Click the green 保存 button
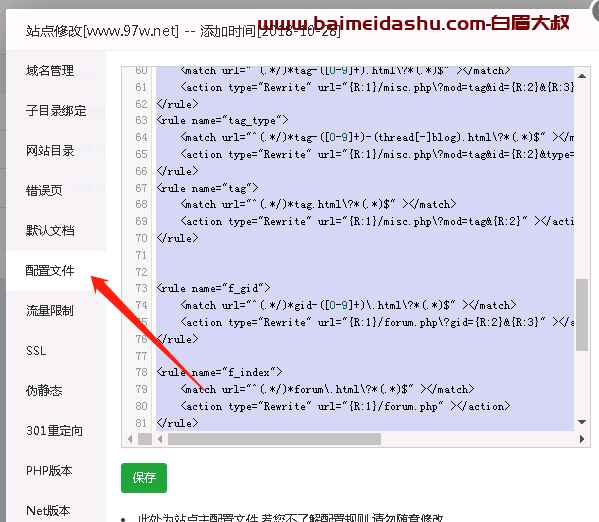The width and height of the screenshot is (599, 522). (144, 478)
